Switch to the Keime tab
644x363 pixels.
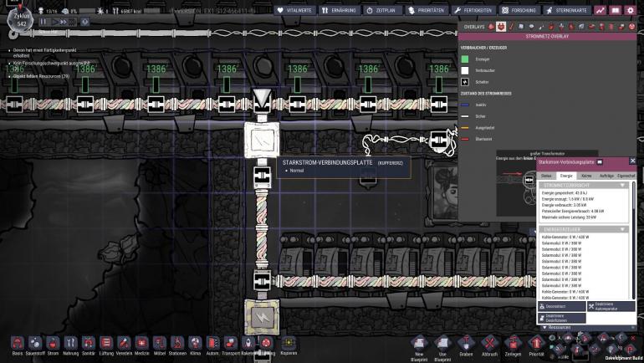click(586, 176)
